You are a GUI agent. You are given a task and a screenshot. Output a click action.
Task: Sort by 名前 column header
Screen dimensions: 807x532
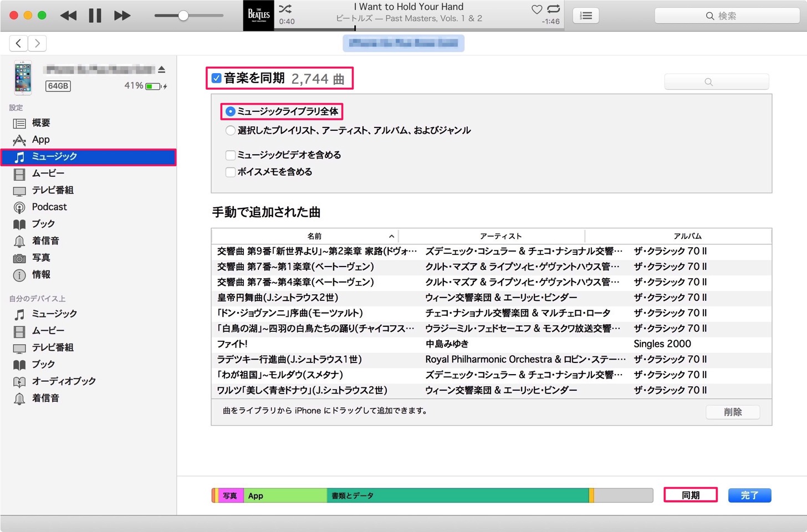click(305, 236)
